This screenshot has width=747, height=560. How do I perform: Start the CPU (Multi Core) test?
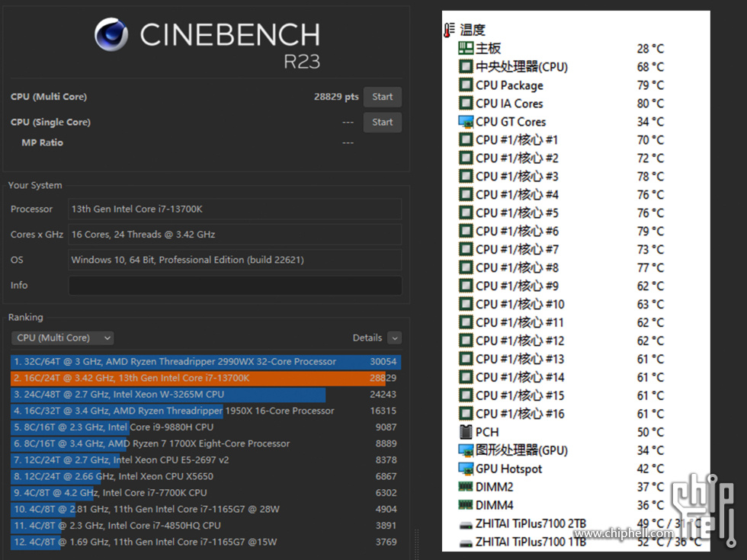[383, 97]
